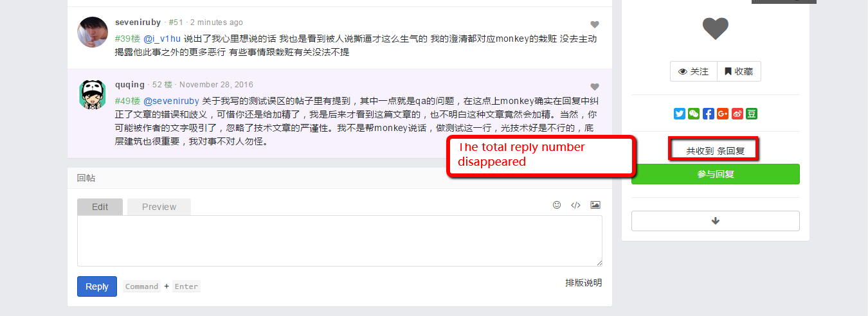Share the post on Douban

pos(751,114)
